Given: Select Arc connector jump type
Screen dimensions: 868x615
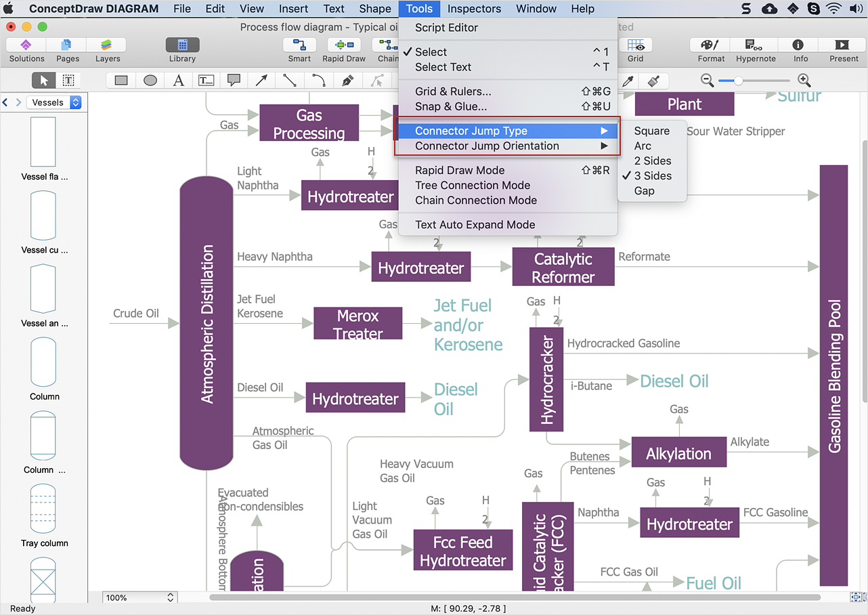Looking at the screenshot, I should (643, 146).
